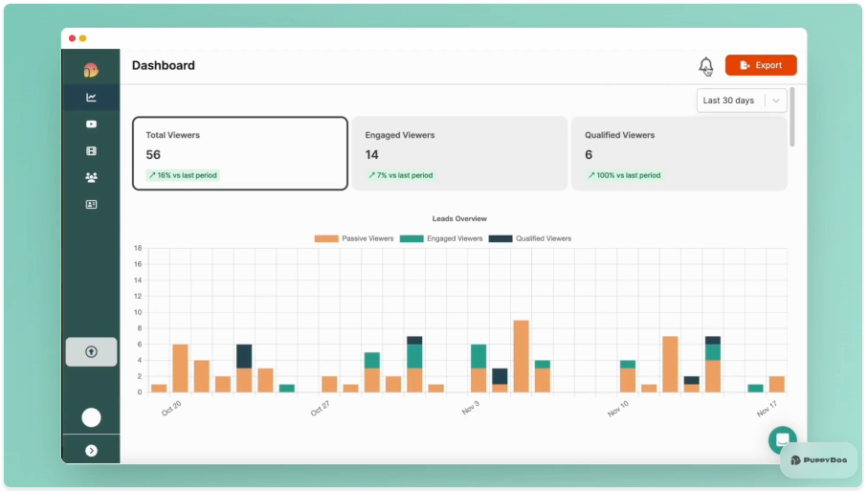Open the Last 30 days dropdown
The height and width of the screenshot is (493, 868).
coord(742,101)
